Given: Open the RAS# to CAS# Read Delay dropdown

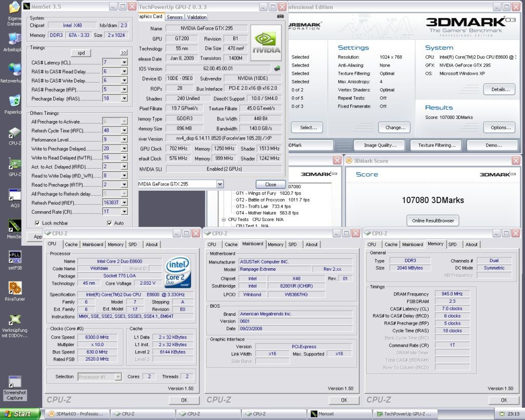Looking at the screenshot, I should 124,71.
